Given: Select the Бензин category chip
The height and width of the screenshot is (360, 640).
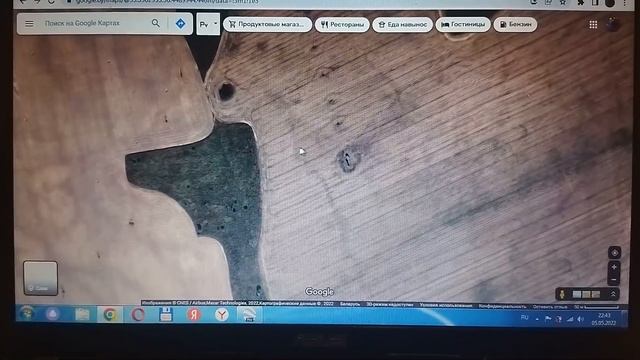Looking at the screenshot, I should tap(515, 24).
